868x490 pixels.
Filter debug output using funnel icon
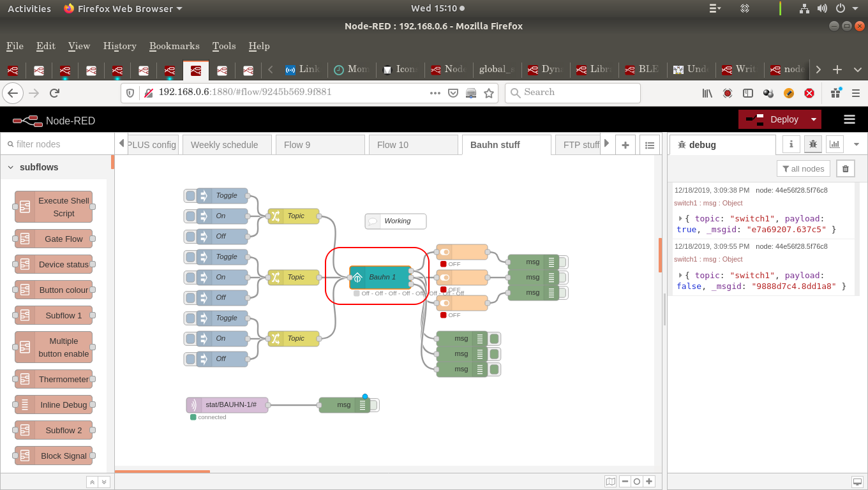coord(804,168)
